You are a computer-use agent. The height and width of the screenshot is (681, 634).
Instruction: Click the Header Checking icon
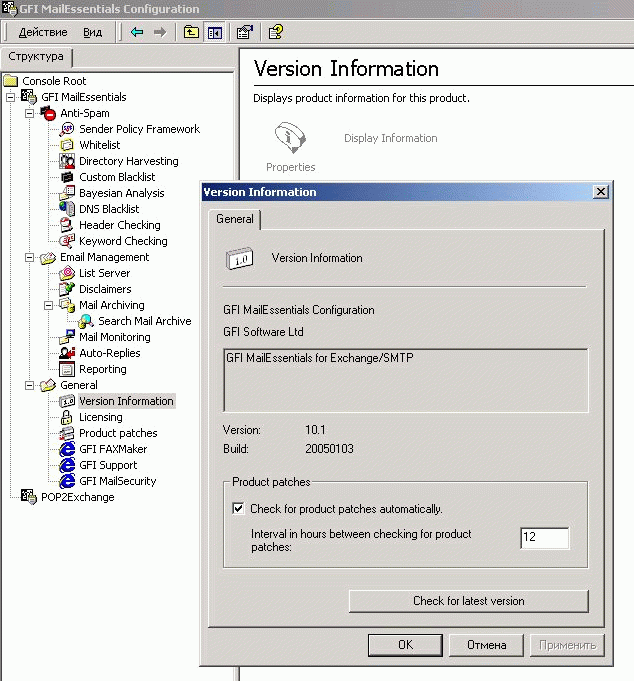coord(67,225)
